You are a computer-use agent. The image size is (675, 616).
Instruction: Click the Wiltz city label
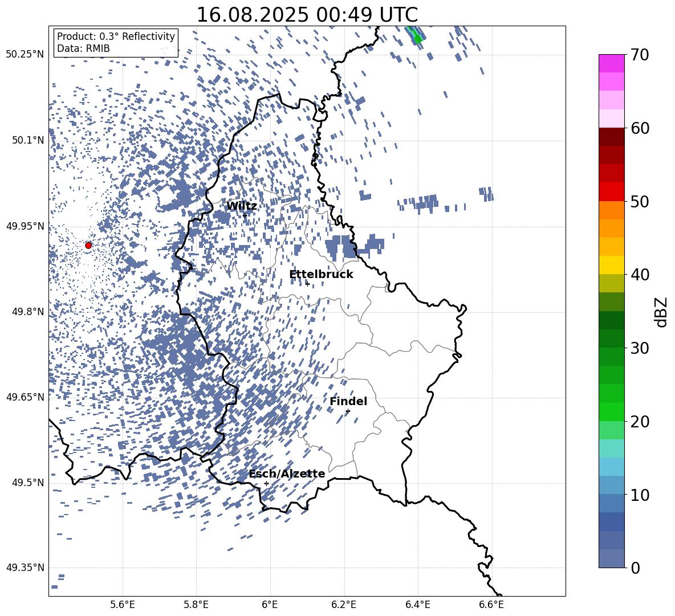pos(242,206)
